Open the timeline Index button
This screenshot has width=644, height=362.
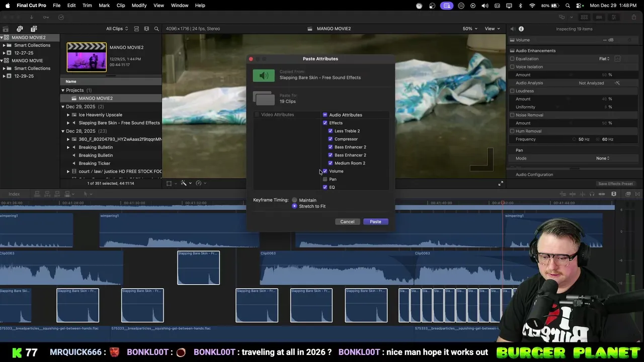pos(14,194)
